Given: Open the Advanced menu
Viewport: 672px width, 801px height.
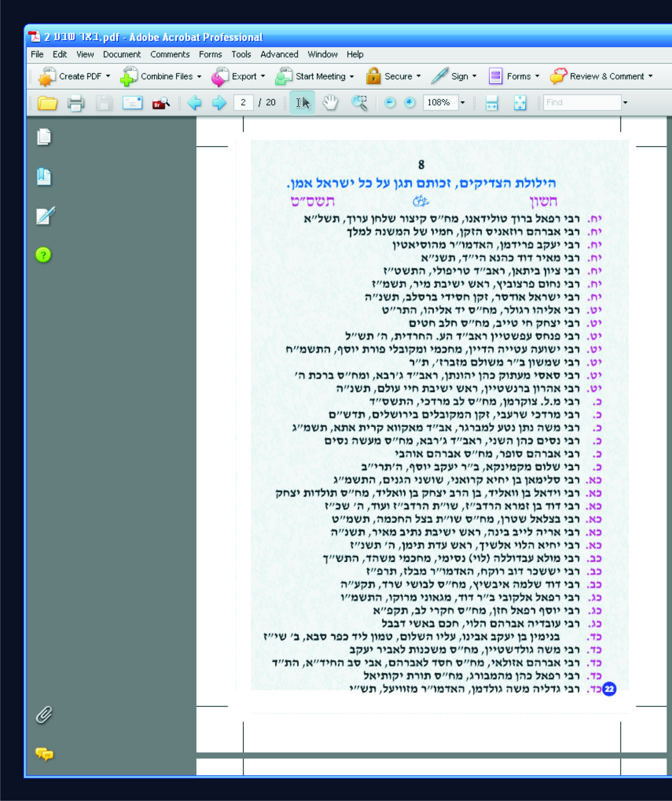Looking at the screenshot, I should point(279,54).
